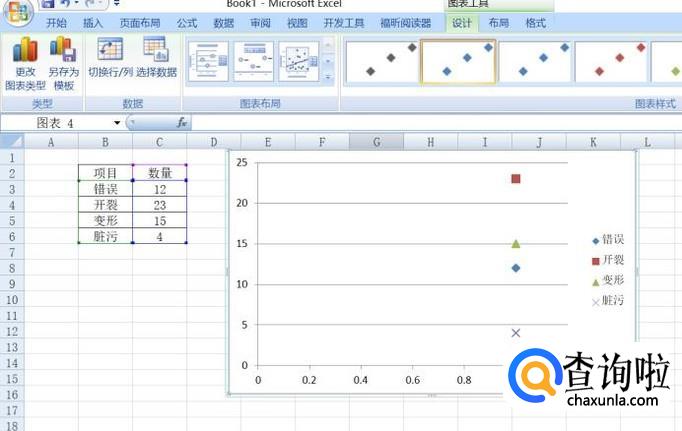Select legend entry 错误
This screenshot has width=682, height=431.
[x=608, y=240]
